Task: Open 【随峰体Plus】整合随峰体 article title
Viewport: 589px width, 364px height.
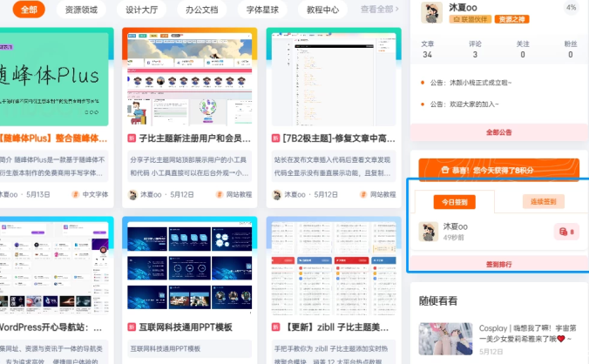Action: pyautogui.click(x=53, y=138)
